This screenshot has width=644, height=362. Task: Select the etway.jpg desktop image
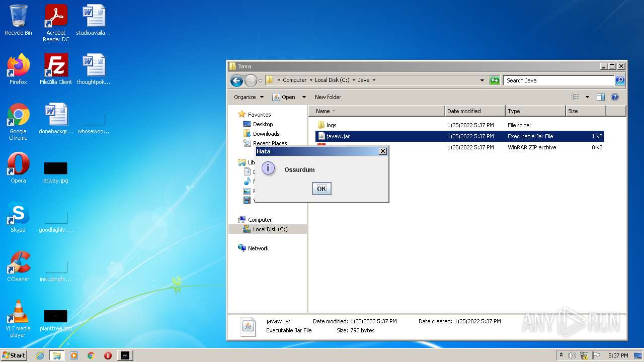[x=56, y=172]
